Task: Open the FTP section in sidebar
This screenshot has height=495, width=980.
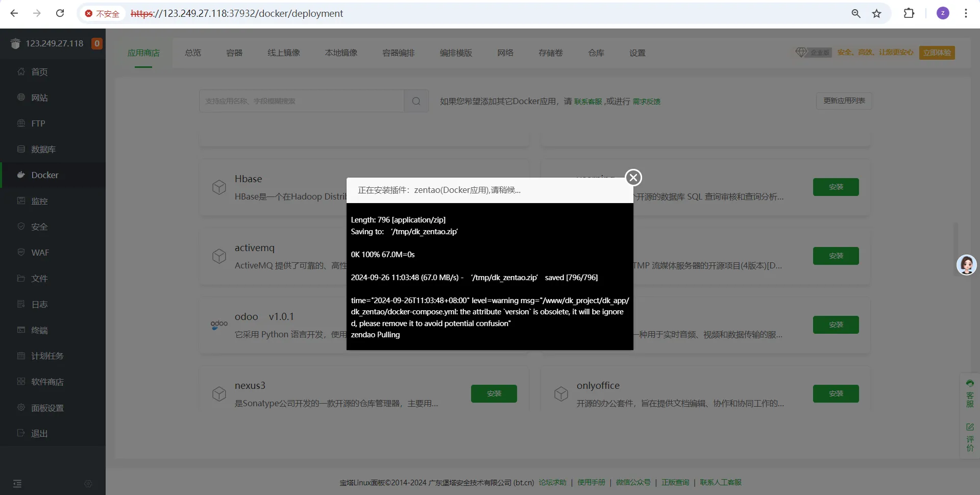Action: click(x=53, y=123)
